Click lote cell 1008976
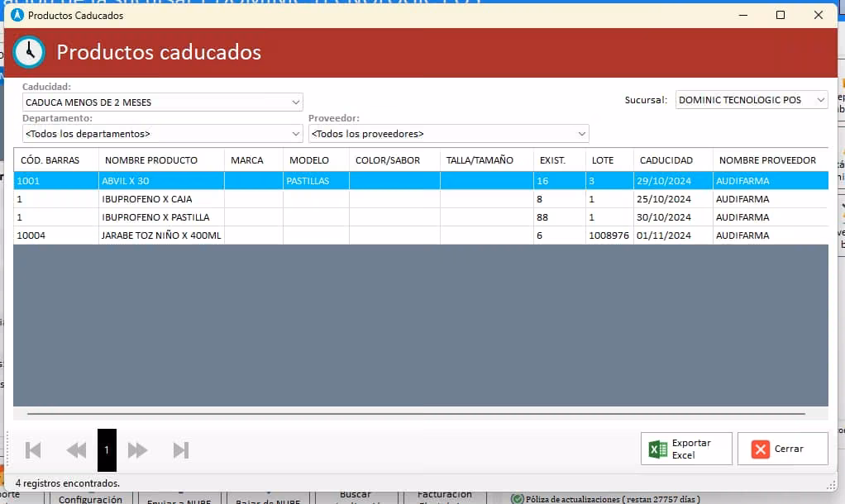845x504 pixels. tap(609, 235)
